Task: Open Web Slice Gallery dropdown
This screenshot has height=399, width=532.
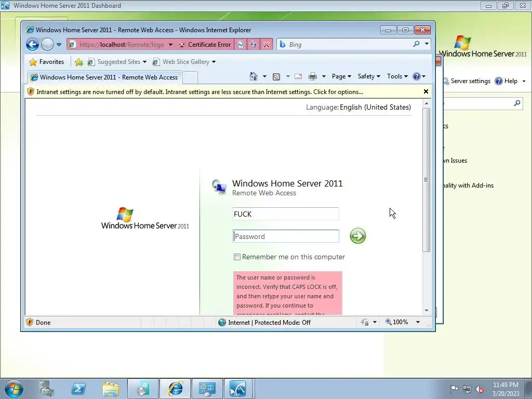Action: pos(184,62)
